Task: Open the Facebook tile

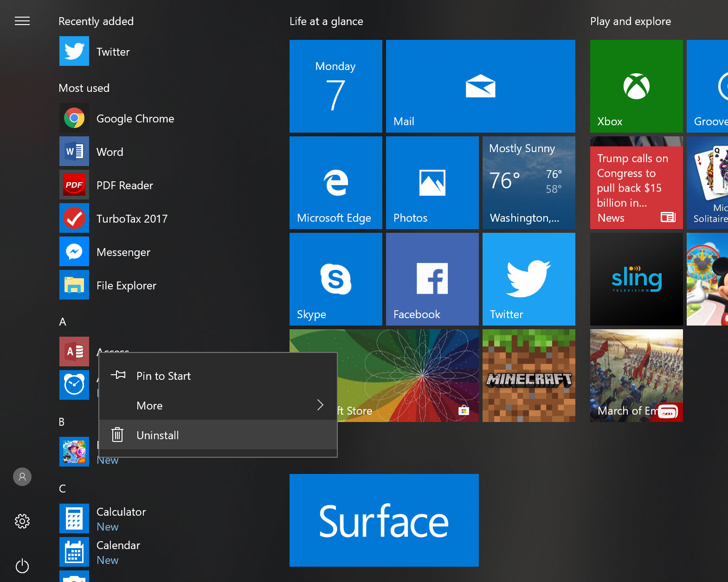Action: point(432,279)
